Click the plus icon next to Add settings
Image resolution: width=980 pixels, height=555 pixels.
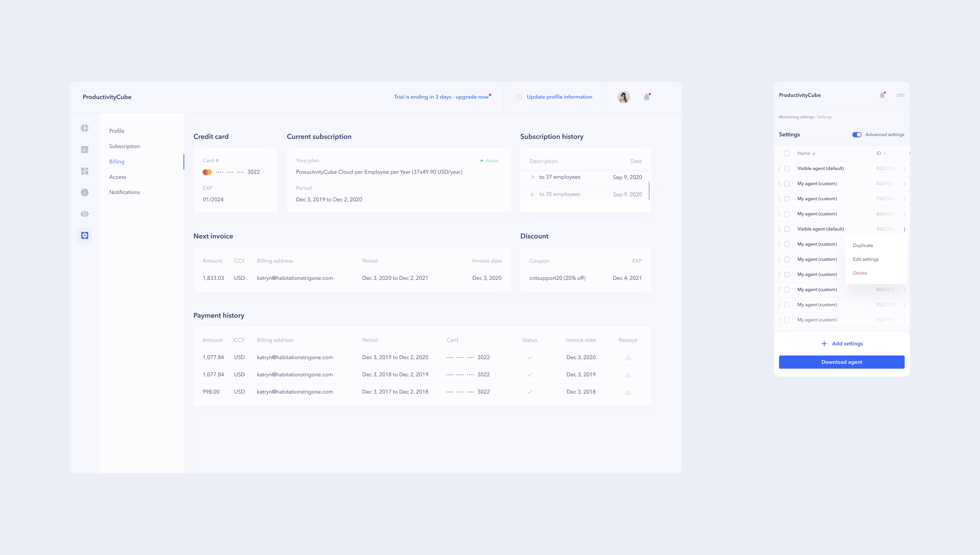824,344
